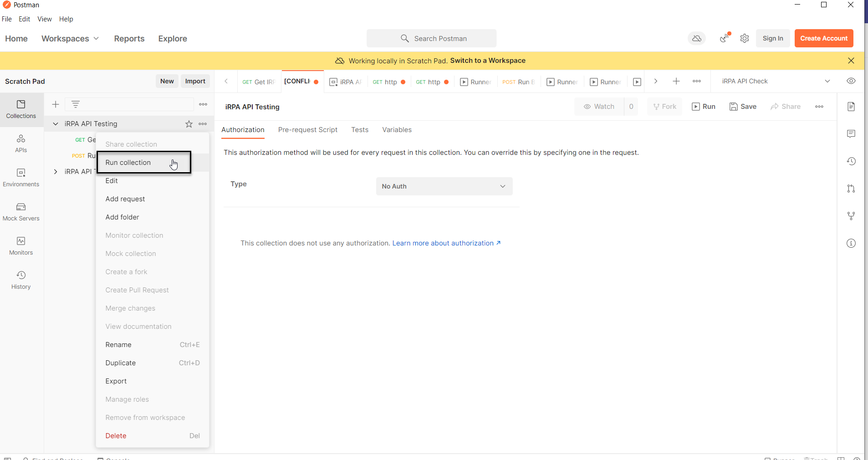Click the Import button

point(195,81)
